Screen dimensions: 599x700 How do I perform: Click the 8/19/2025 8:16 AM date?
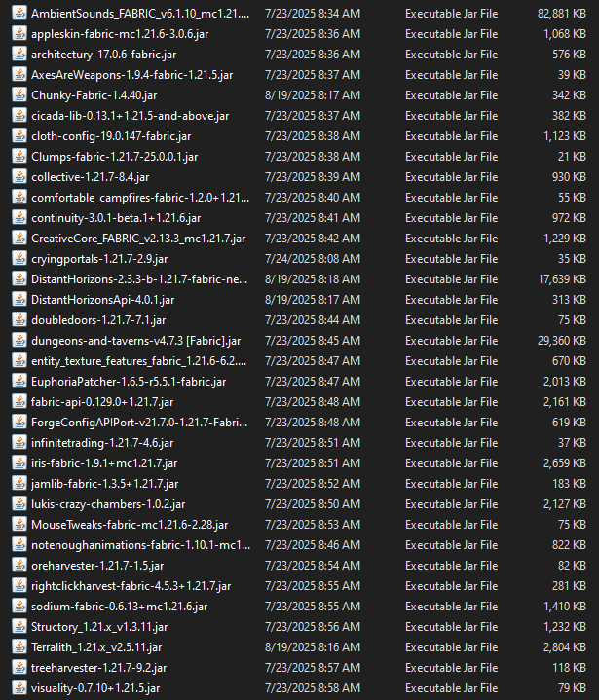[x=313, y=647]
